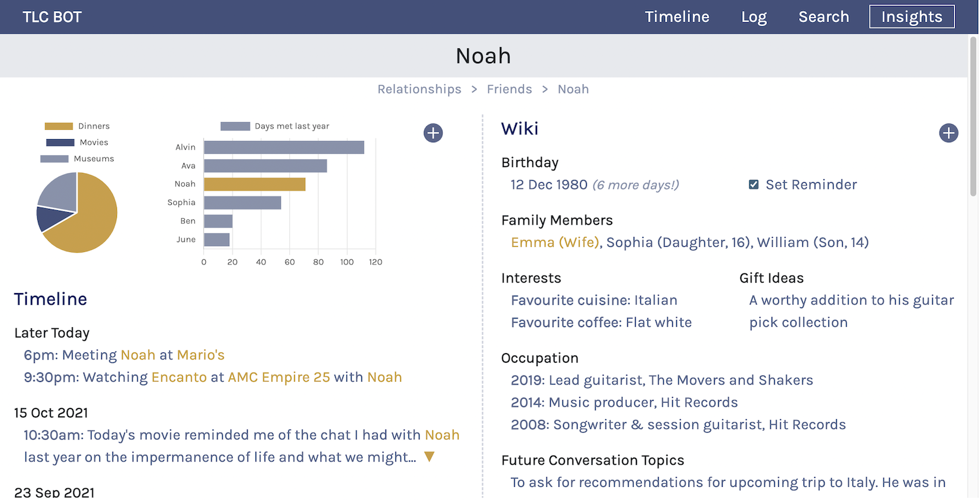Image resolution: width=980 pixels, height=500 pixels.
Task: Toggle the Movies legend swatch
Action: tap(60, 142)
